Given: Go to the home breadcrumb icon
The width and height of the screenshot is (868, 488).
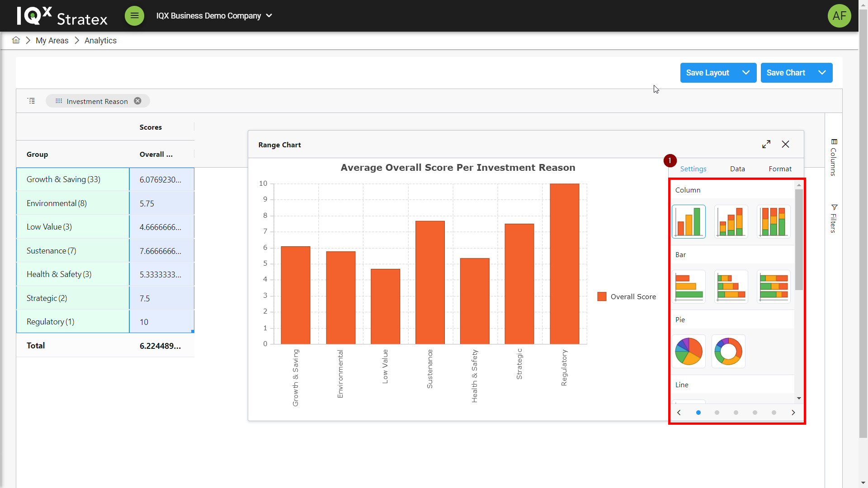Looking at the screenshot, I should pos(16,40).
